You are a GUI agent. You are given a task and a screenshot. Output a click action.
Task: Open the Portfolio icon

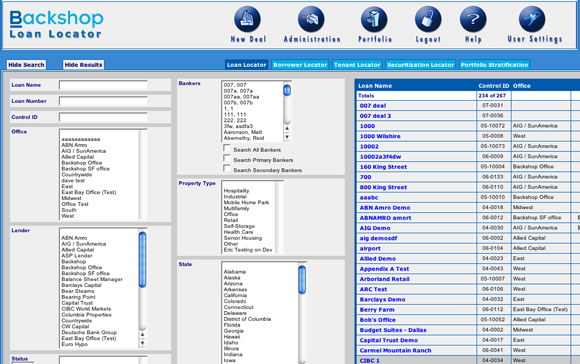click(x=374, y=19)
